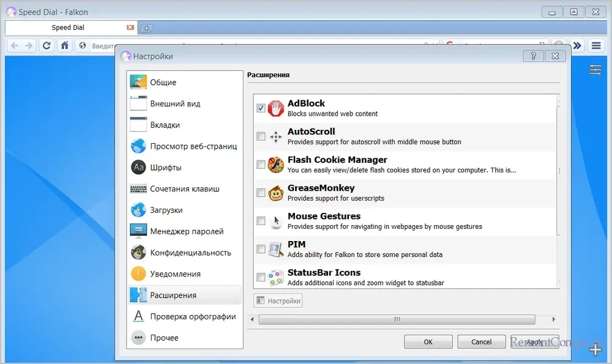Go back using the browser's Back arrow
612x364 pixels.
coord(15,46)
